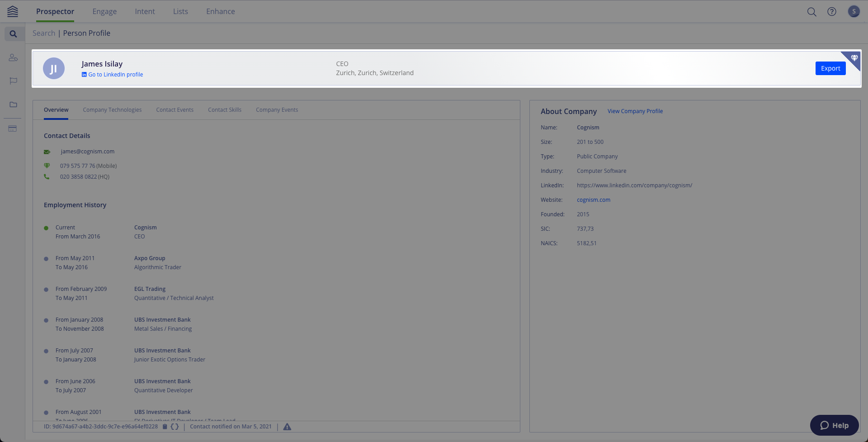The height and width of the screenshot is (442, 868).
Task: Switch to the Lists tab
Action: click(x=180, y=11)
